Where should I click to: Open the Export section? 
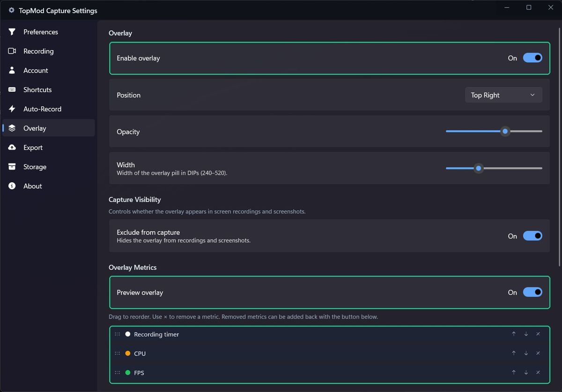pyautogui.click(x=49, y=148)
